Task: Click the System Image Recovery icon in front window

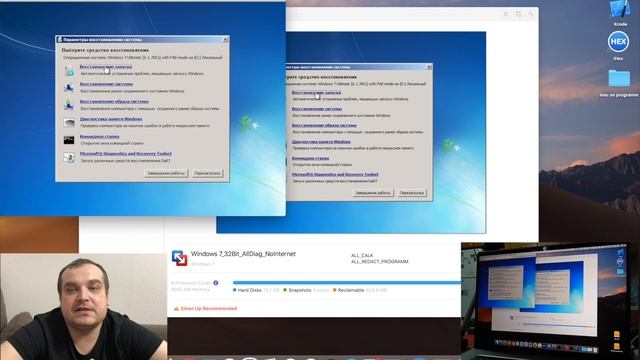Action: click(x=69, y=105)
